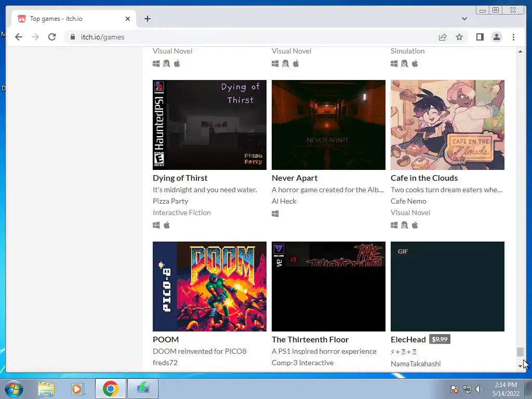Click the Linux icon under Simulation
Image resolution: width=532 pixels, height=399 pixels.
coord(404,64)
